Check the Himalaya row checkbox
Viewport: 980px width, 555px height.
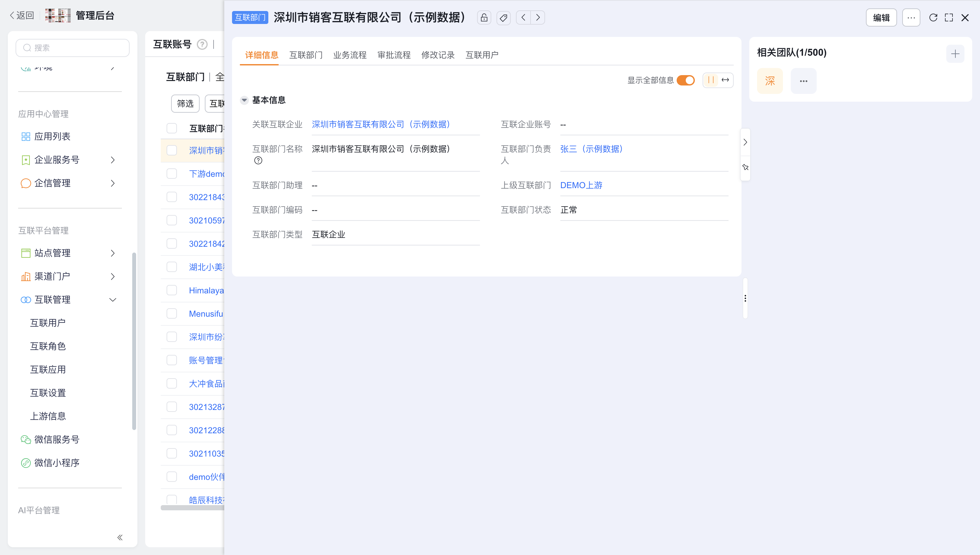pyautogui.click(x=172, y=290)
